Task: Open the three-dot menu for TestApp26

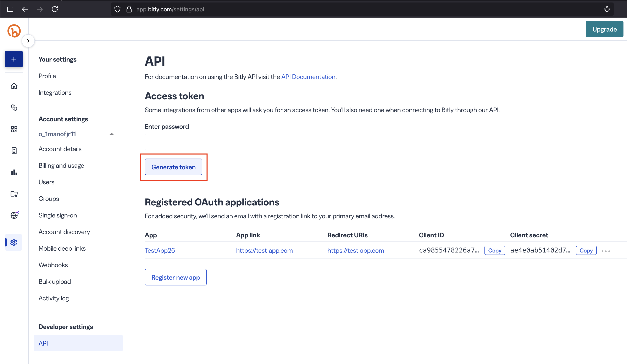Action: (x=606, y=251)
